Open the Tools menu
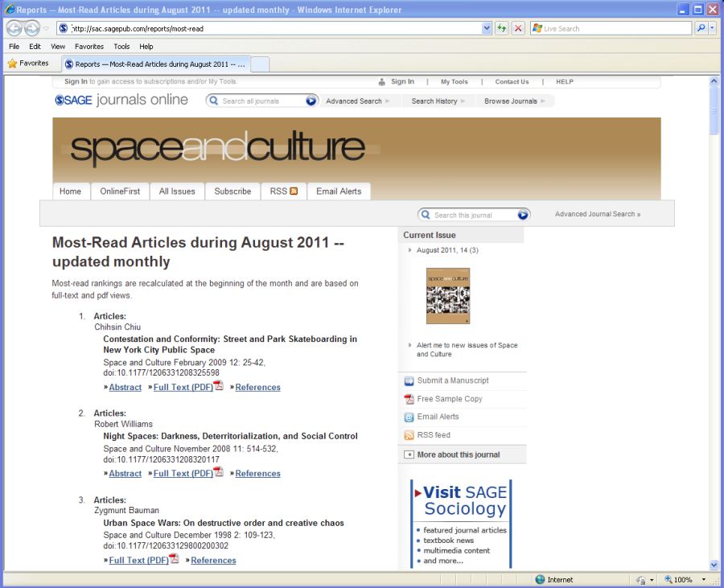 121,46
